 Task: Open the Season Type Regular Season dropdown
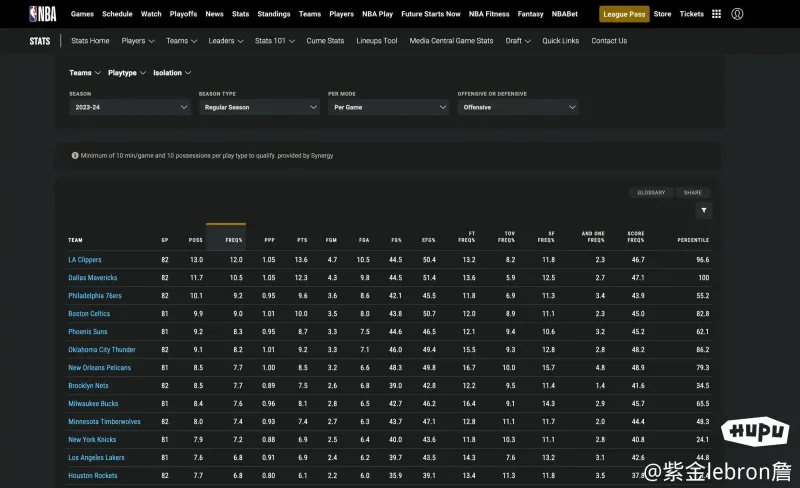point(259,107)
